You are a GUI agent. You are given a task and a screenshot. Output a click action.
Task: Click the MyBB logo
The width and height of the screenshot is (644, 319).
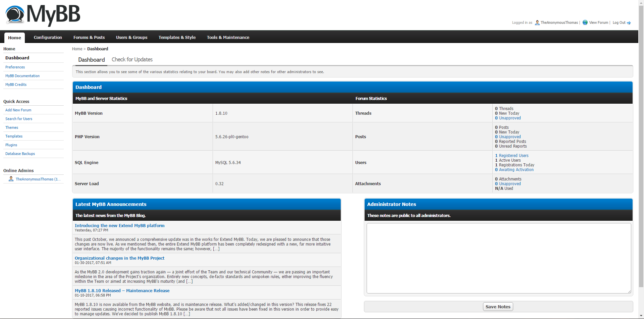[x=43, y=15]
